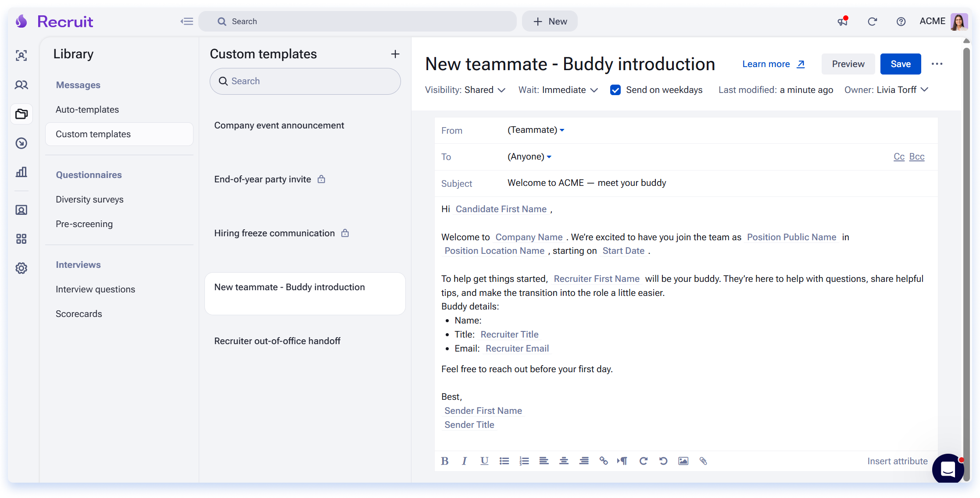
Task: Open Company event announcement template
Action: (305, 125)
